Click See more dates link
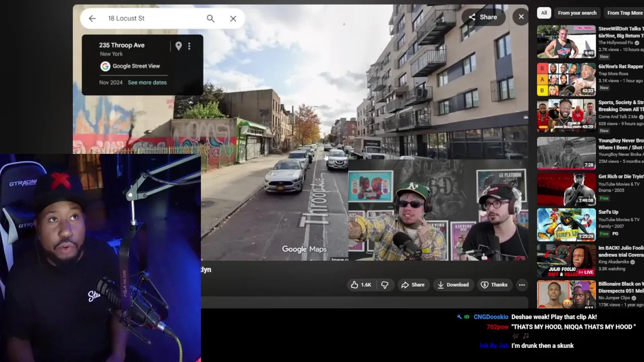 (x=147, y=82)
